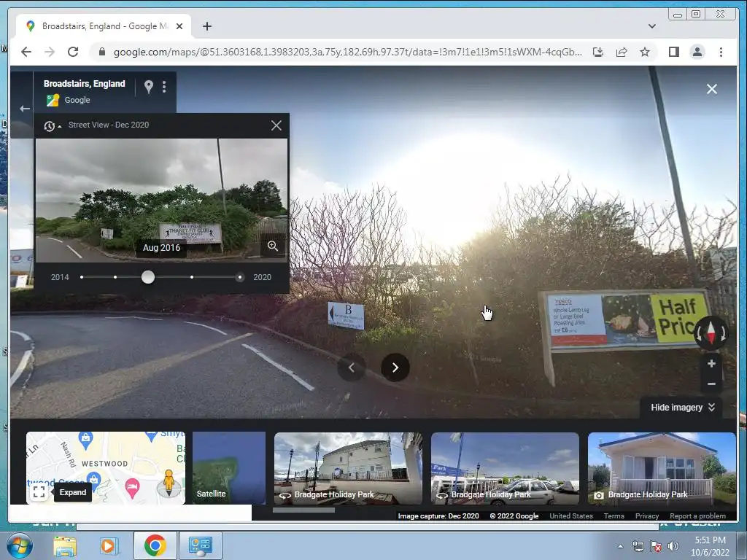Open Aug 2016 imagery with the magnifier icon
Screen dimensions: 747x560
[273, 246]
